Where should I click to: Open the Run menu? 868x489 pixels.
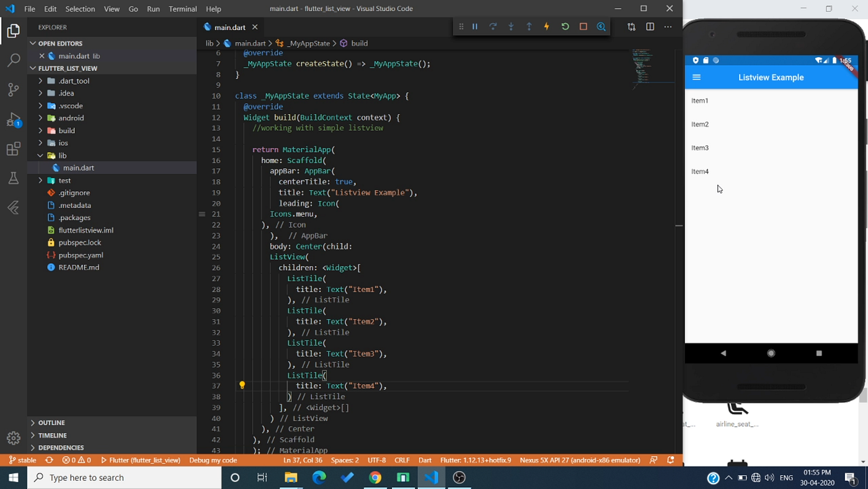(x=153, y=9)
